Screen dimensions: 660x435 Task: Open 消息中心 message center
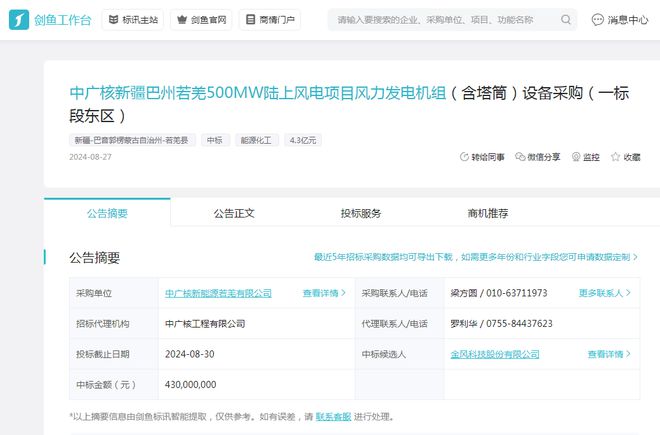click(x=620, y=20)
